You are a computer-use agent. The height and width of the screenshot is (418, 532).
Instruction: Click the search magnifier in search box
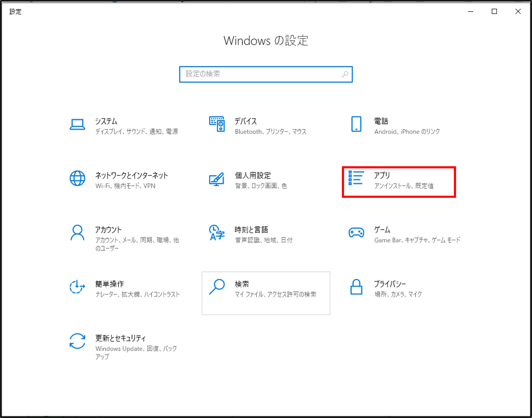[x=345, y=74]
